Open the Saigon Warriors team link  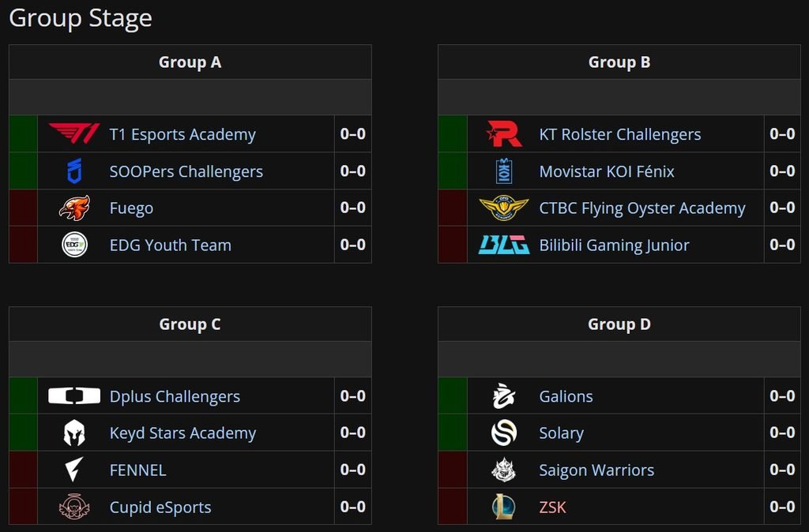pos(596,470)
